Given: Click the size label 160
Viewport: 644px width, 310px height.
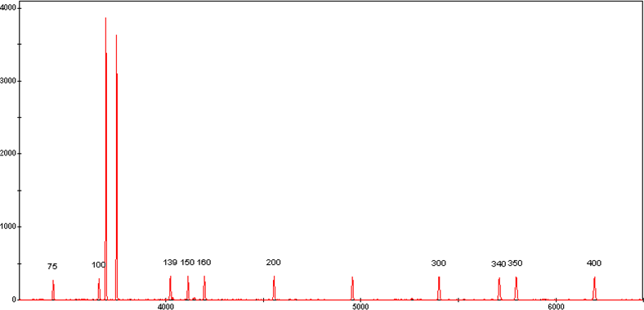Looking at the screenshot, I should pos(203,263).
